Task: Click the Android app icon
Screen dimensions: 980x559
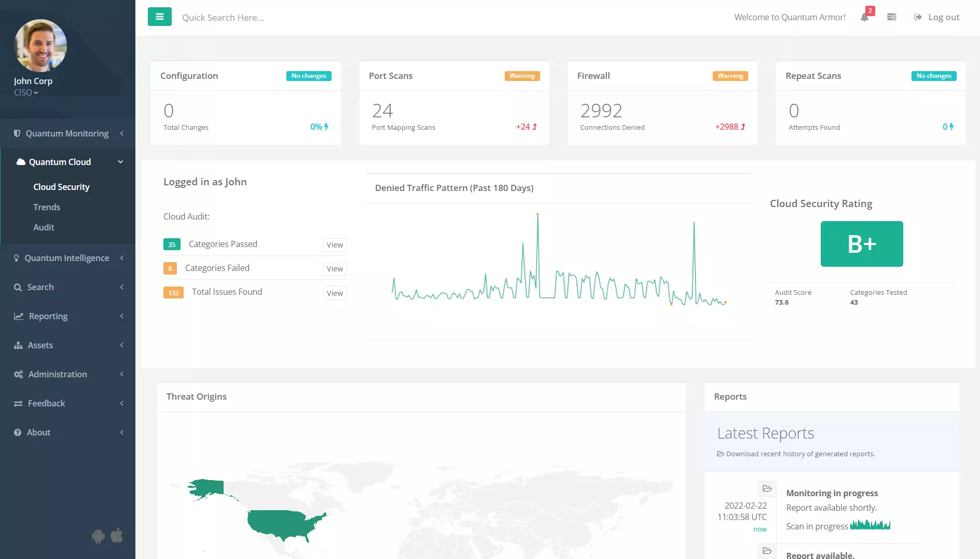Action: (x=98, y=536)
